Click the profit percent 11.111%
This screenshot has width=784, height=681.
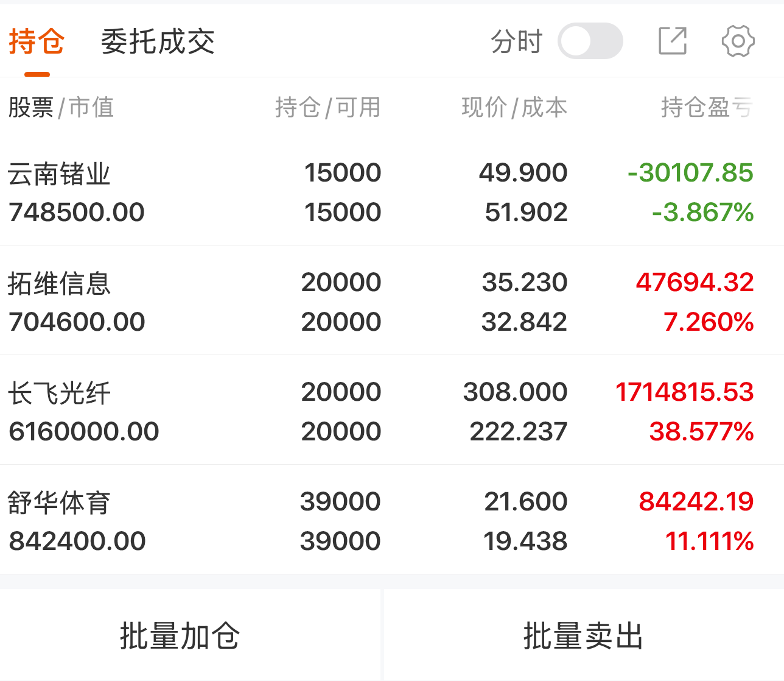710,542
